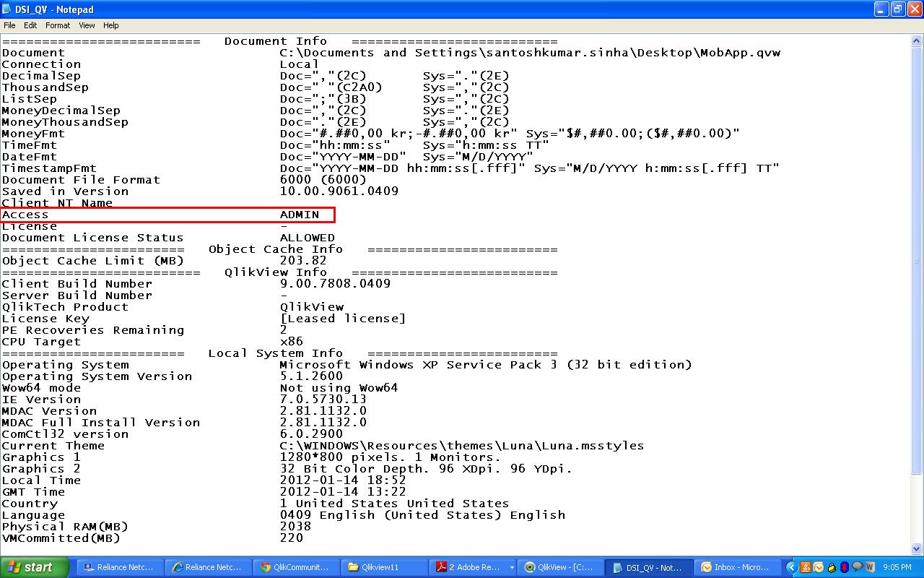
Task: Open the Qlikview11 folder from the taskbar
Action: click(384, 567)
